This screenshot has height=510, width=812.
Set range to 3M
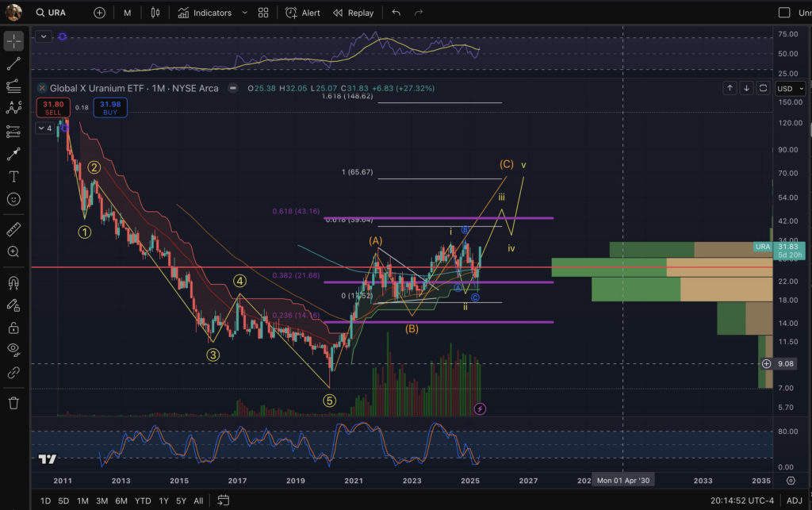coord(101,500)
